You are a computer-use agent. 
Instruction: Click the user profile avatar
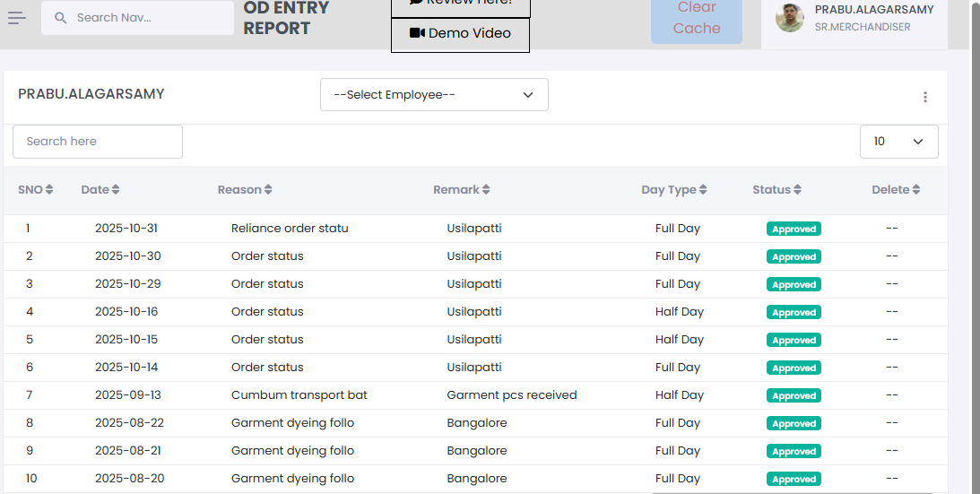(x=789, y=18)
